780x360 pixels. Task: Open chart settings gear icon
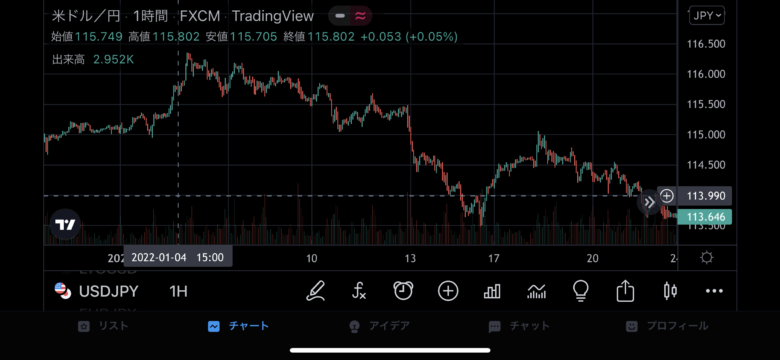coord(706,258)
